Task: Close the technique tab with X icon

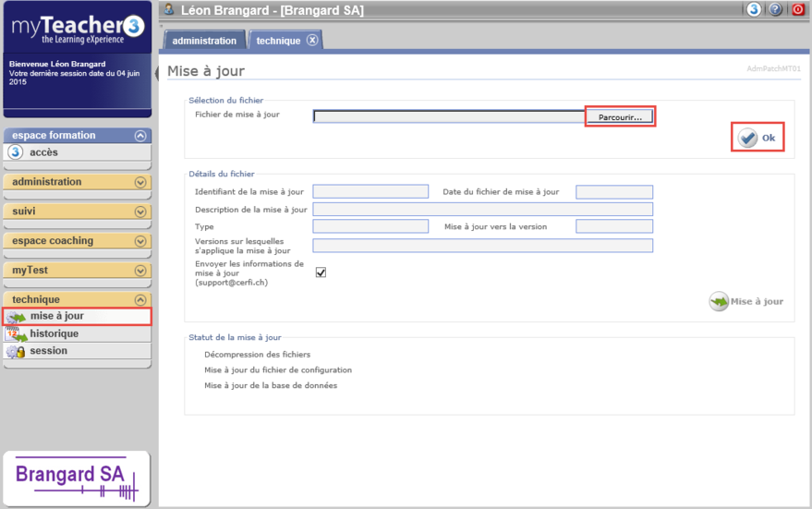Action: click(312, 40)
